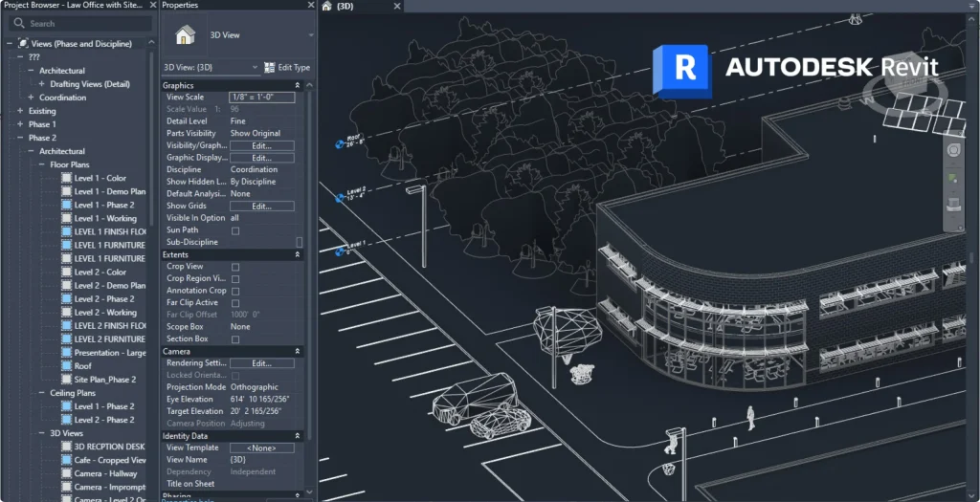Select the Roof level marker icon
The width and height of the screenshot is (980, 502).
coord(340,145)
